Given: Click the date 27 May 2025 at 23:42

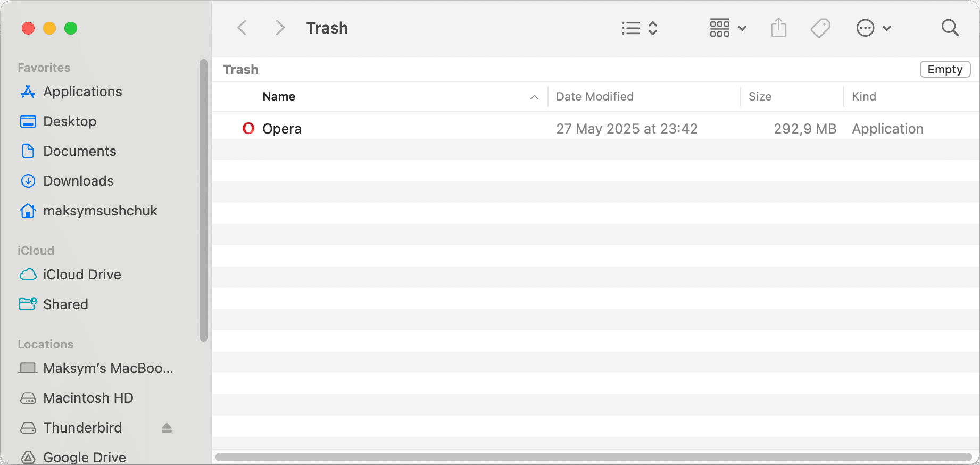Looking at the screenshot, I should [x=627, y=129].
